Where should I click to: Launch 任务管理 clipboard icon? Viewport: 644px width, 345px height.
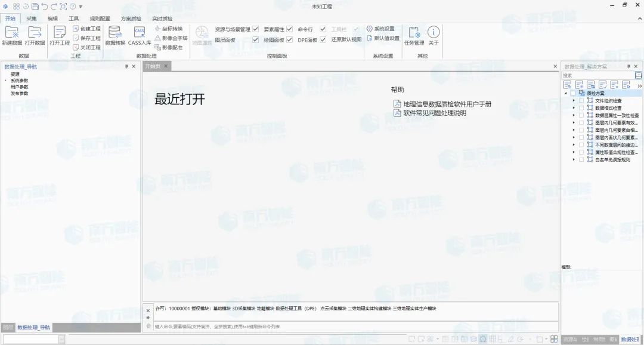click(414, 32)
